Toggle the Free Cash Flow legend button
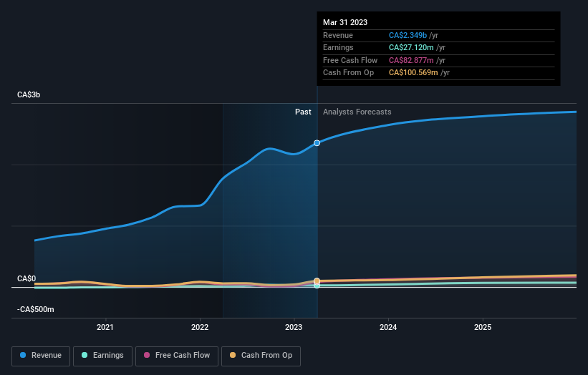The image size is (588, 375). pyautogui.click(x=177, y=356)
